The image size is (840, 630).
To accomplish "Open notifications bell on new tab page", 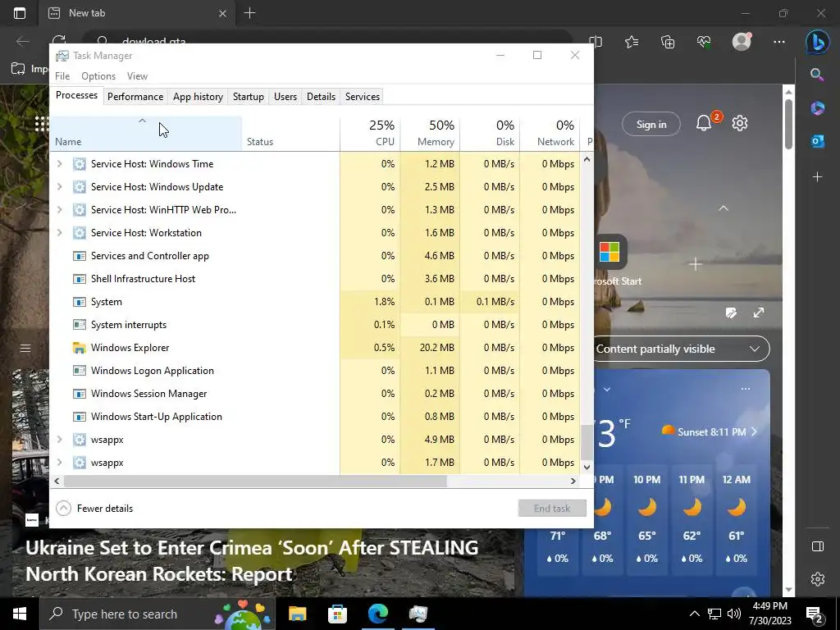I will 704,124.
